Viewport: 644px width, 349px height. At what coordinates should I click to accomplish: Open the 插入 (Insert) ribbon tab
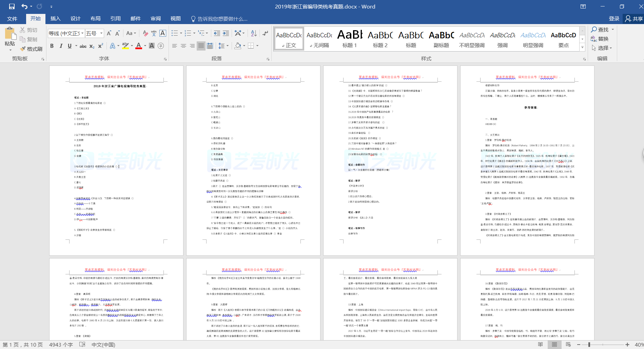tap(55, 19)
